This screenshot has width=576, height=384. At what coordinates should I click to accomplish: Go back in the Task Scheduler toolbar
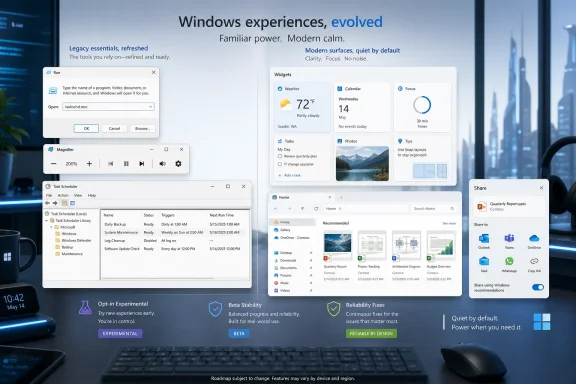pyautogui.click(x=47, y=203)
